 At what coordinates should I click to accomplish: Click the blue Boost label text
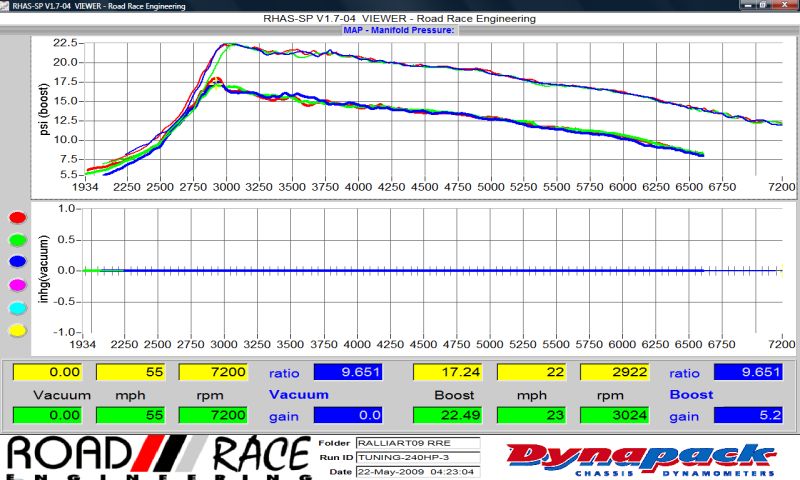691,394
